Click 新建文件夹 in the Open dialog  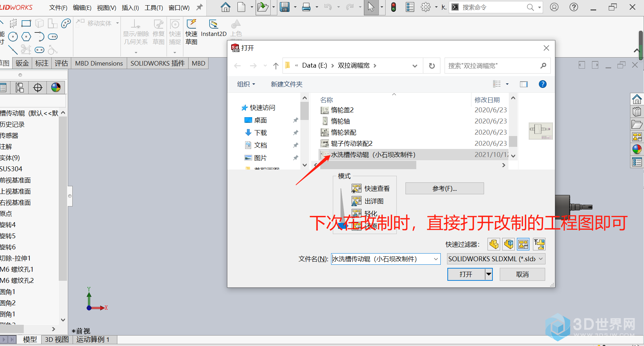pyautogui.click(x=287, y=84)
